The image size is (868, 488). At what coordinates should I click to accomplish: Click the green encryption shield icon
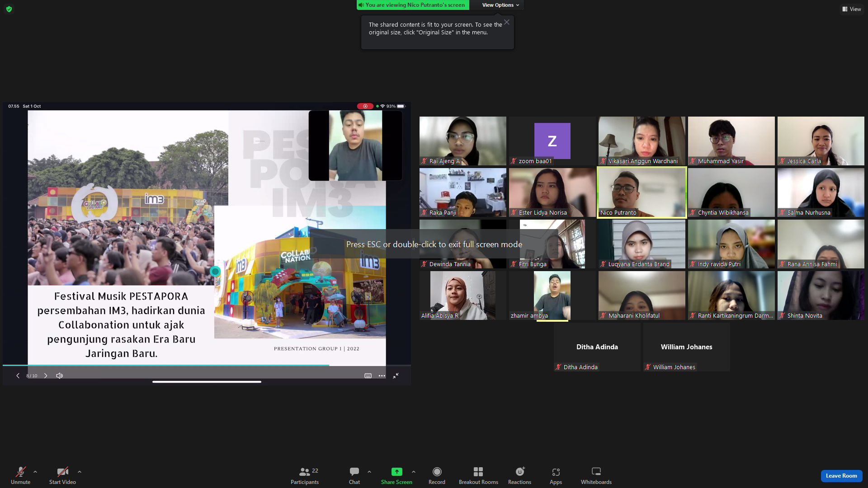coord(9,9)
